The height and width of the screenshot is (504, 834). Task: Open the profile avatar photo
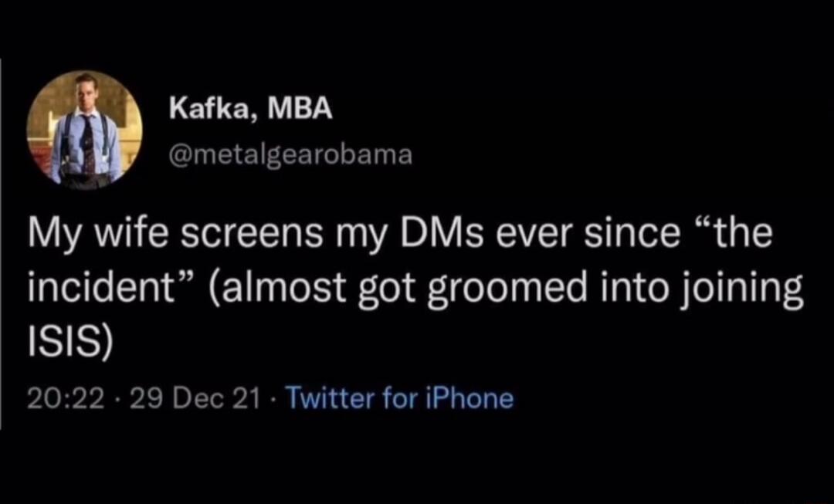pos(85,129)
